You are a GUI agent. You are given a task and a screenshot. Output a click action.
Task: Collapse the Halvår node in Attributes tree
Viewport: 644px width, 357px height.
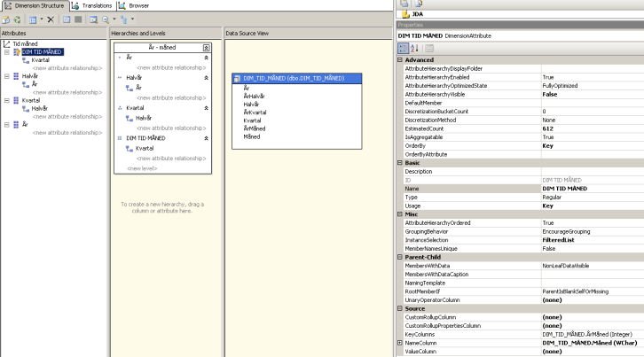click(7, 76)
